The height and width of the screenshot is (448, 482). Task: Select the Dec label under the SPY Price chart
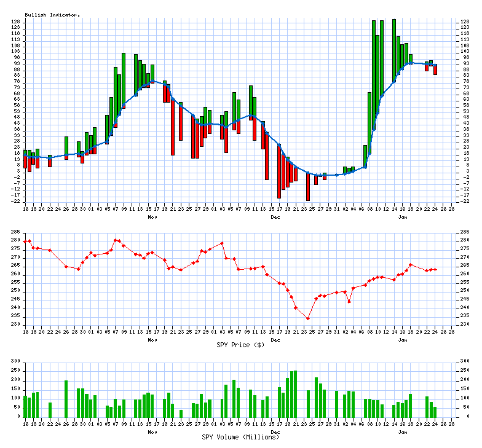coord(275,339)
